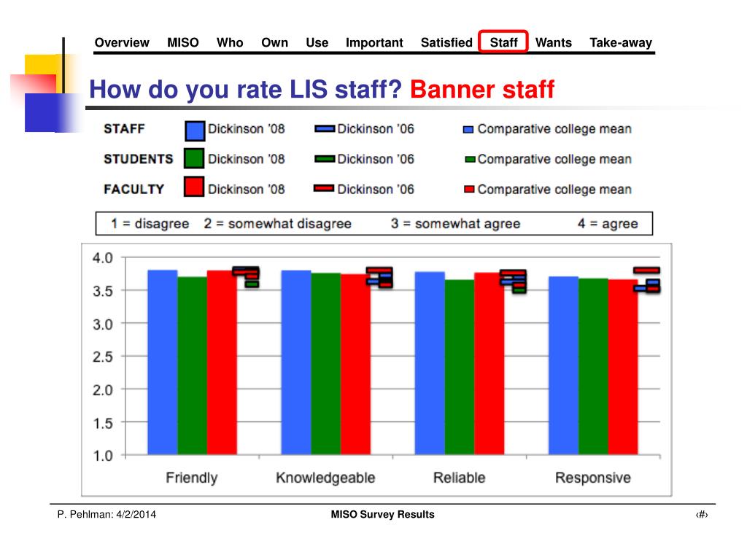Screen dimensions: 747x560
Task: Switch to the Own tab
Action: pyautogui.click(x=274, y=43)
